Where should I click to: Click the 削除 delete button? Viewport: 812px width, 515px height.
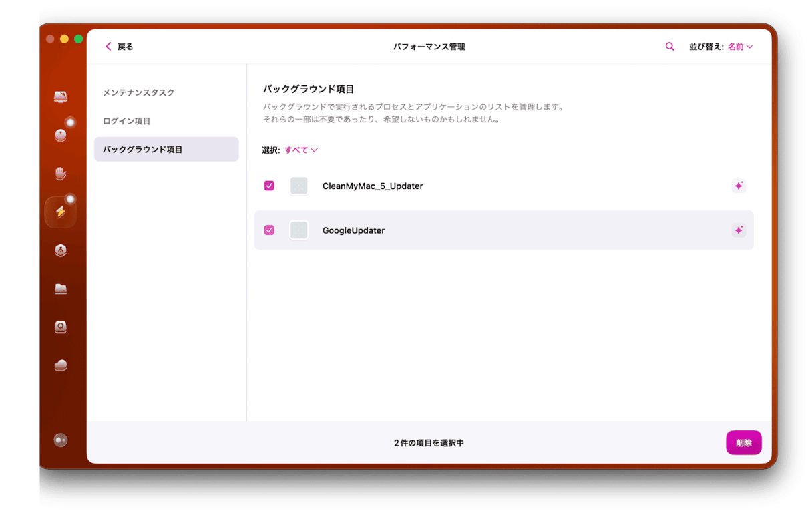coord(744,442)
